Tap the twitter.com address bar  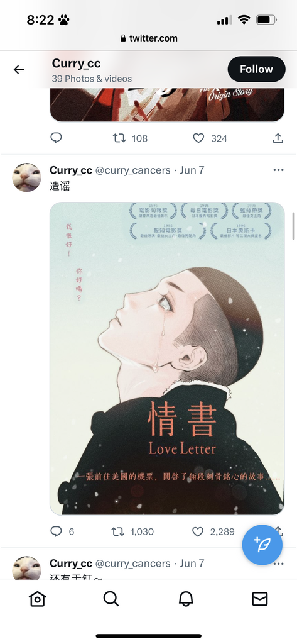click(x=148, y=38)
